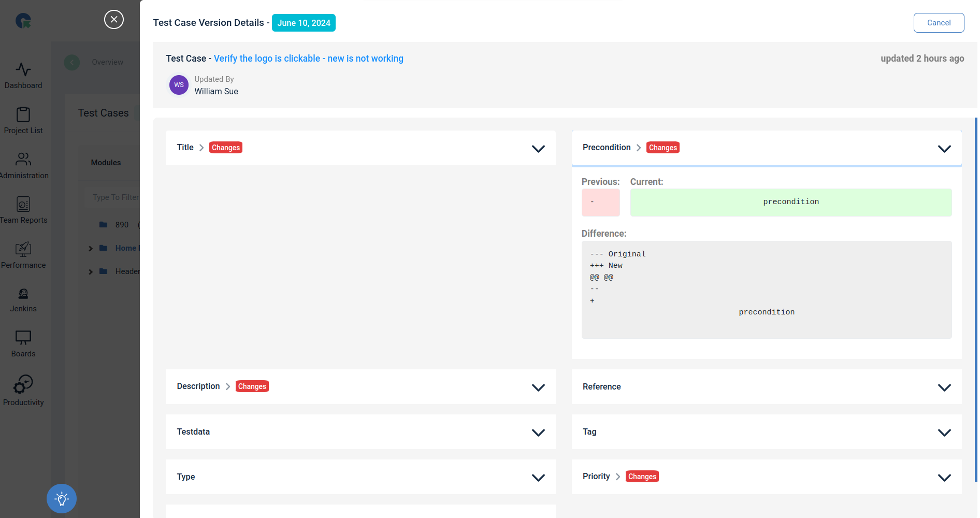Expand the Type section chevron
Image resolution: width=980 pixels, height=518 pixels.
click(x=538, y=478)
